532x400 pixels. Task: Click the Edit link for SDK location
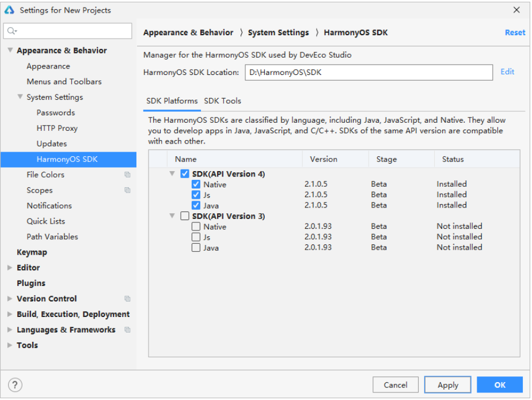[x=507, y=71]
